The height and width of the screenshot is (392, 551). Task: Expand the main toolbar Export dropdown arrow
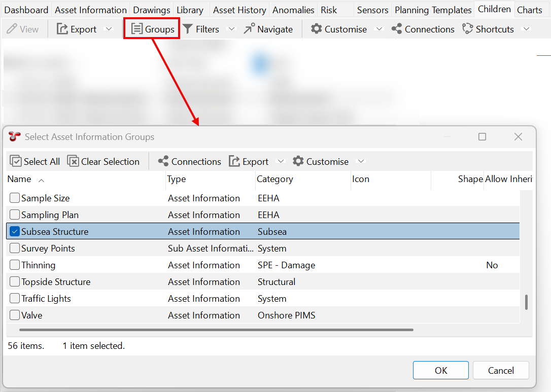(109, 29)
